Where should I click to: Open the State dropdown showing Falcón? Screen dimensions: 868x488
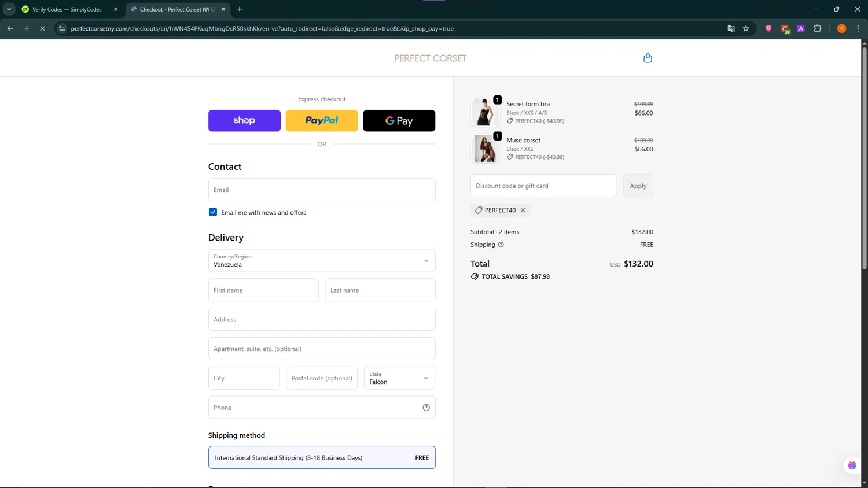(x=399, y=378)
